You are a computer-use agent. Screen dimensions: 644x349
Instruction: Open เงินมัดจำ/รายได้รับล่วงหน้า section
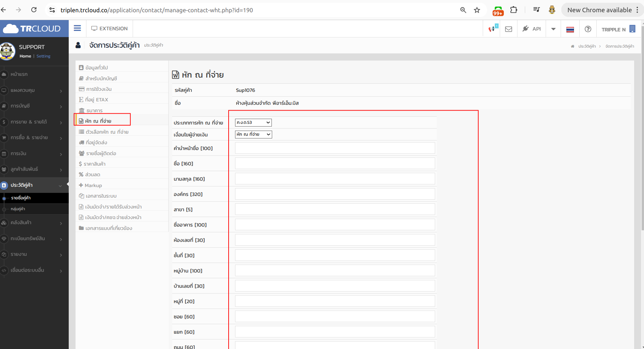click(122, 206)
